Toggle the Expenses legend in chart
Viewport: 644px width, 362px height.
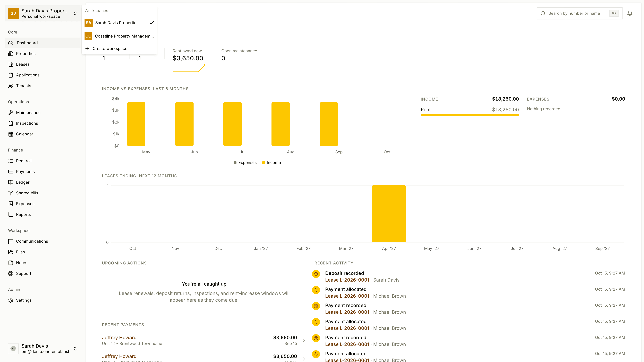tap(245, 163)
